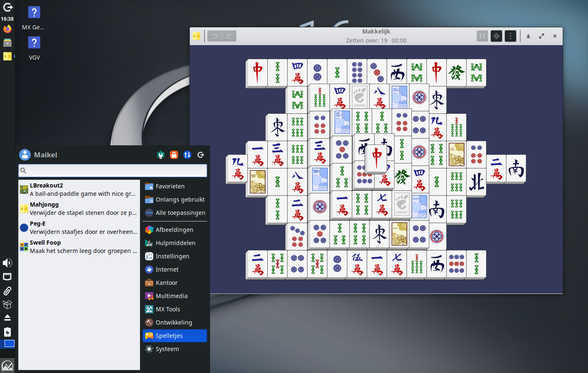Open the Favorieten category
This screenshot has width=588, height=373.
(170, 186)
